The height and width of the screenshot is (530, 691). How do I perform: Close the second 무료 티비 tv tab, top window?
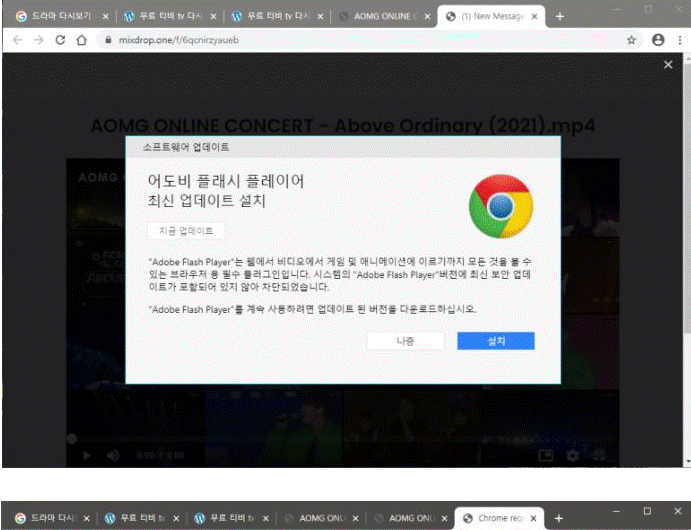pyautogui.click(x=320, y=16)
